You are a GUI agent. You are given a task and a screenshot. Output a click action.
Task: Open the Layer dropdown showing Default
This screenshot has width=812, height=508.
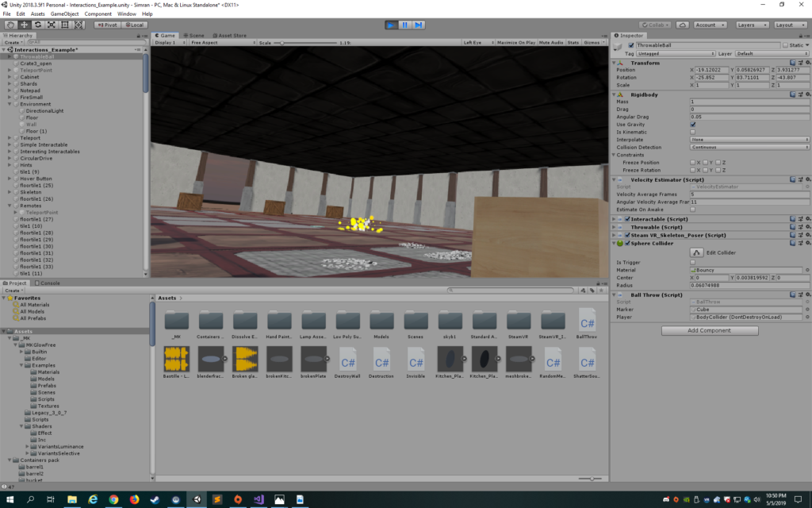click(x=772, y=54)
